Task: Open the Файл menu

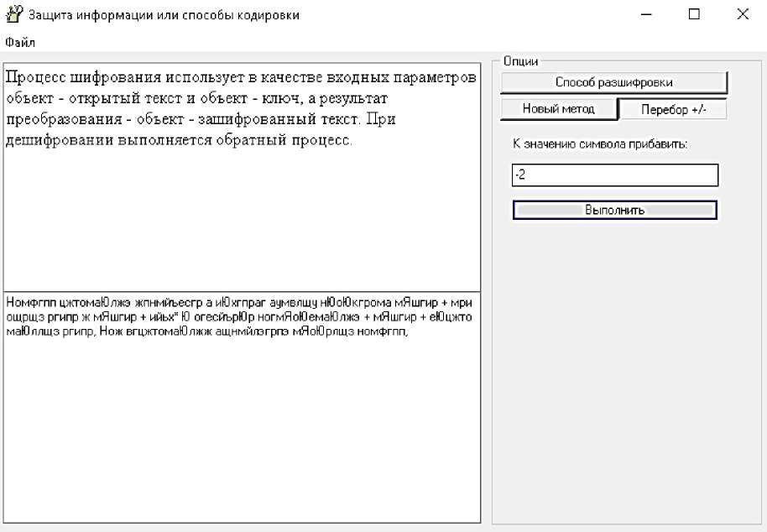Action: (x=20, y=43)
